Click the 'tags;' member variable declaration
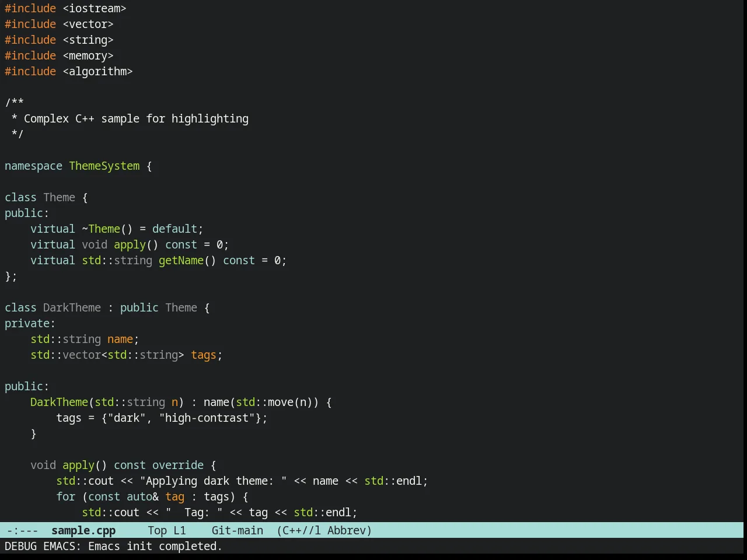Image resolution: width=747 pixels, height=560 pixels. tap(207, 355)
